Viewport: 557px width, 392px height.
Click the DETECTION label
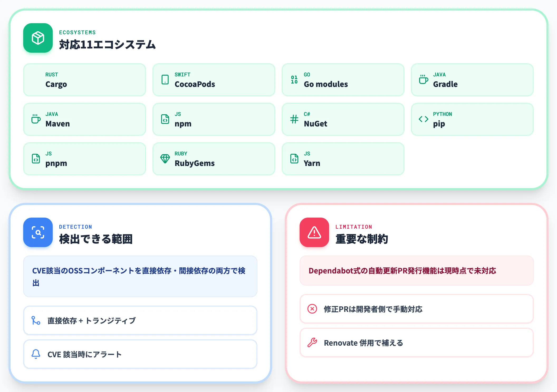(x=76, y=227)
